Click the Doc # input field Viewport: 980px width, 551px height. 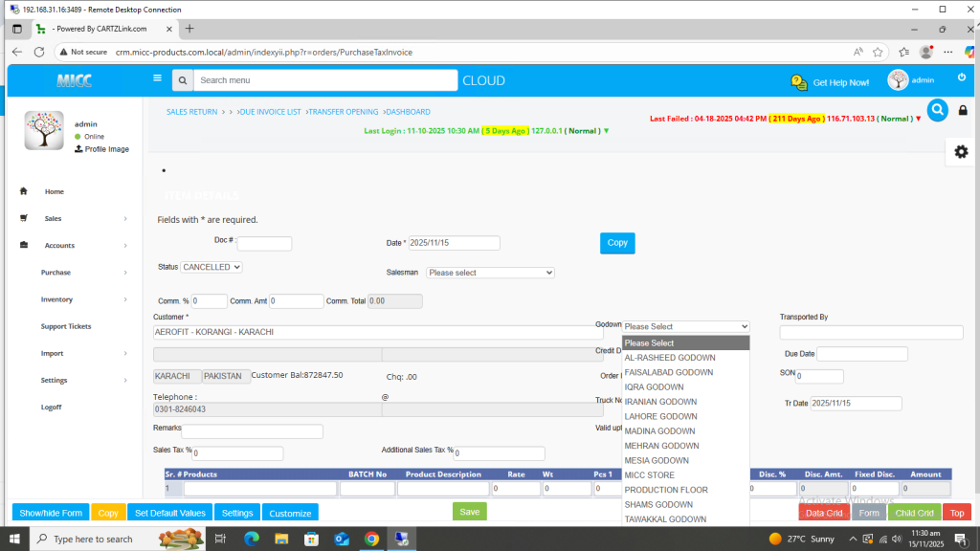(264, 244)
